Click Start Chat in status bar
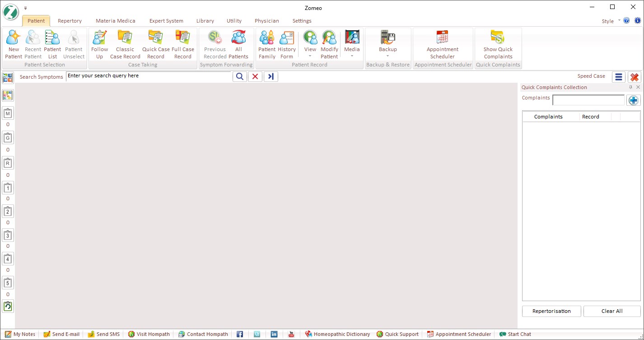Screen dimensions: 644x340 point(515,334)
